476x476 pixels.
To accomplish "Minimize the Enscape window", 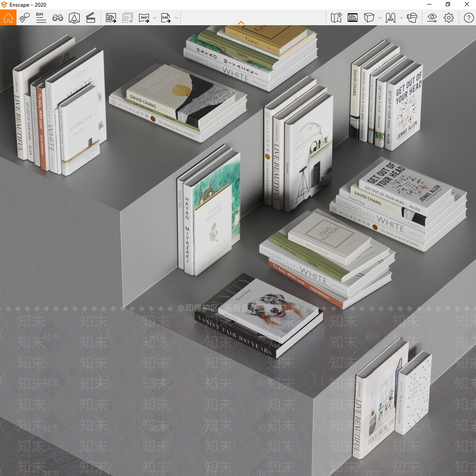I will coord(429,4).
